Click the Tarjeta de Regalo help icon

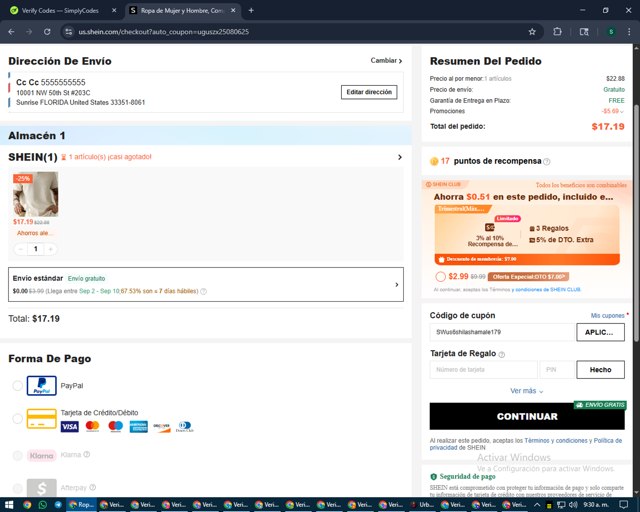click(502, 354)
